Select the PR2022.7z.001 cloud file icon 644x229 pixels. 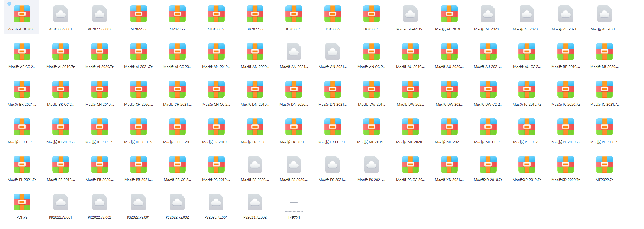point(61,202)
